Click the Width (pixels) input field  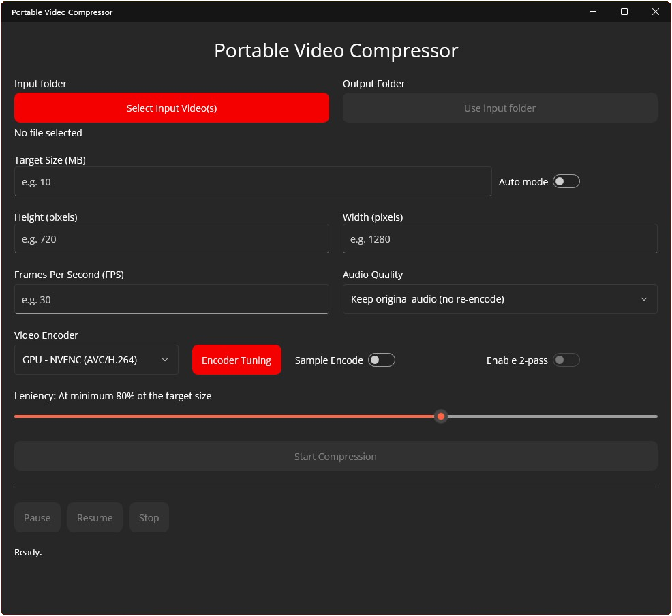point(500,239)
